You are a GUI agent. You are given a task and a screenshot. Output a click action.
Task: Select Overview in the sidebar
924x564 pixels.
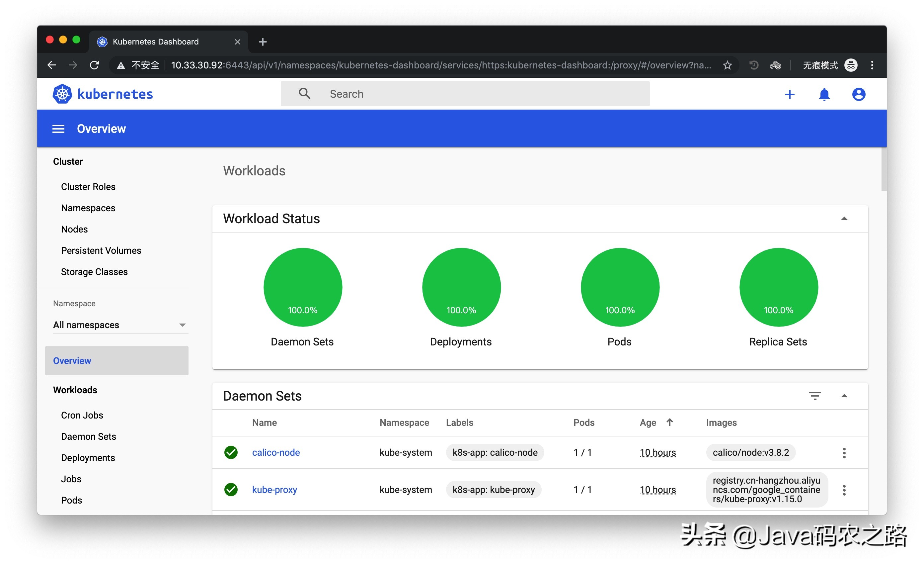(72, 361)
